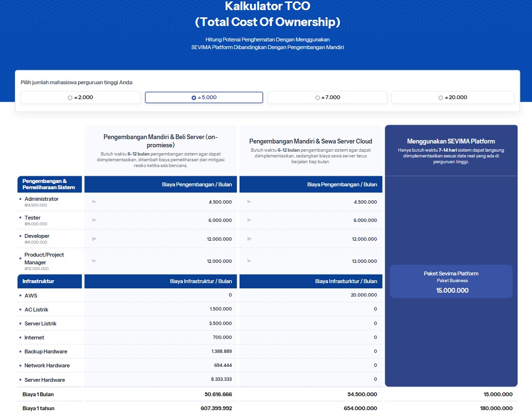Image resolution: width=532 pixels, height=415 pixels.
Task: Click the Product/Project Manager row label
Action: coord(44,259)
